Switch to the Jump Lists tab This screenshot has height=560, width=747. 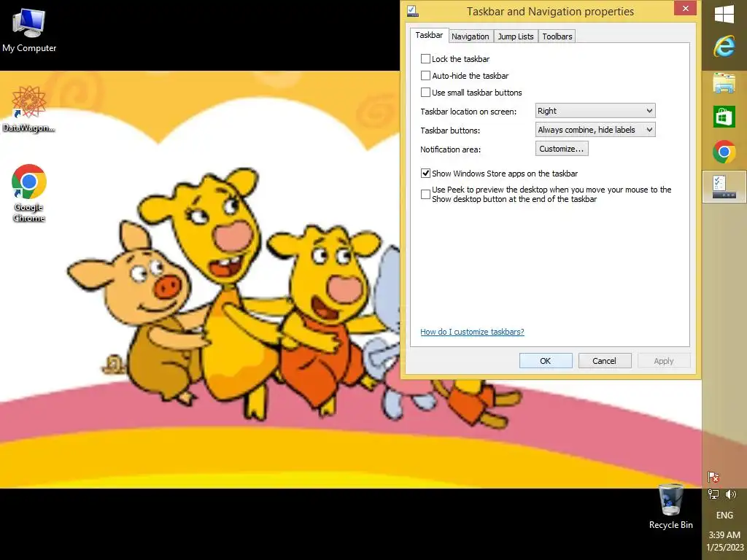coord(516,36)
